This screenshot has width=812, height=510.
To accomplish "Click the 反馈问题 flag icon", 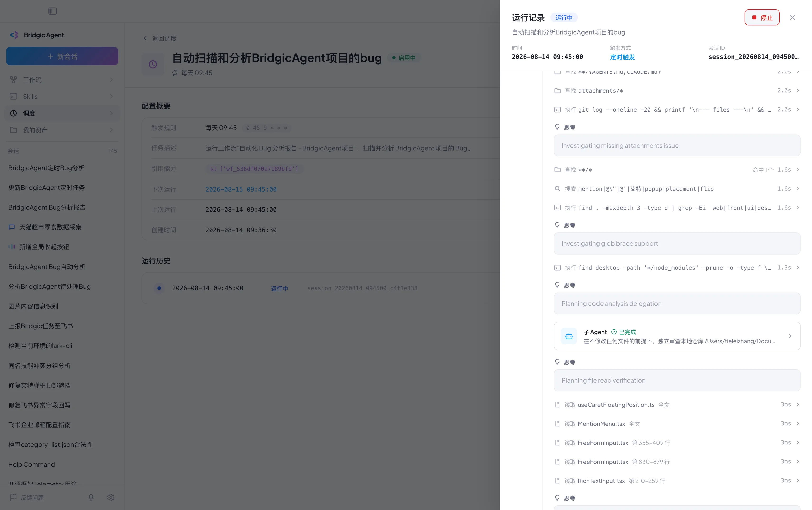I will pyautogui.click(x=14, y=497).
